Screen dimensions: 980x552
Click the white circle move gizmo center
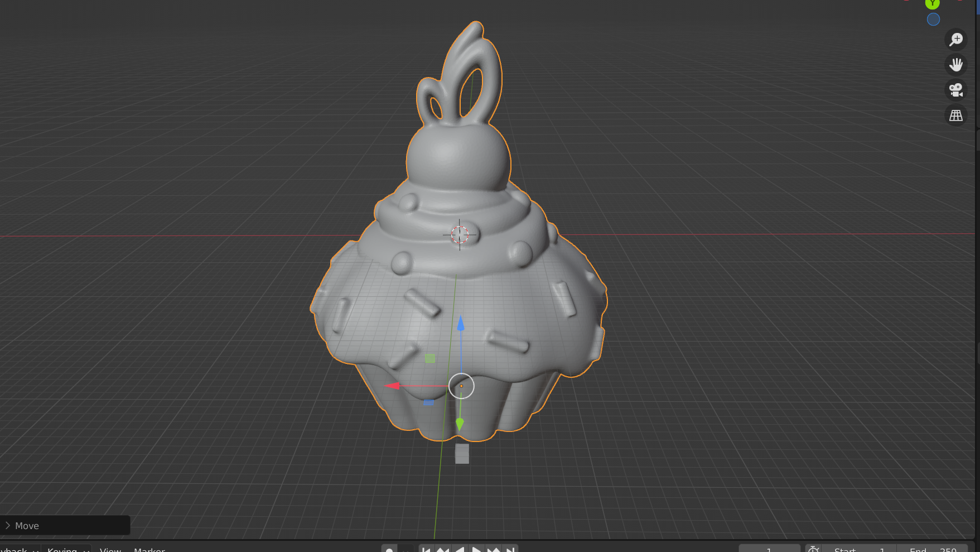pos(461,386)
